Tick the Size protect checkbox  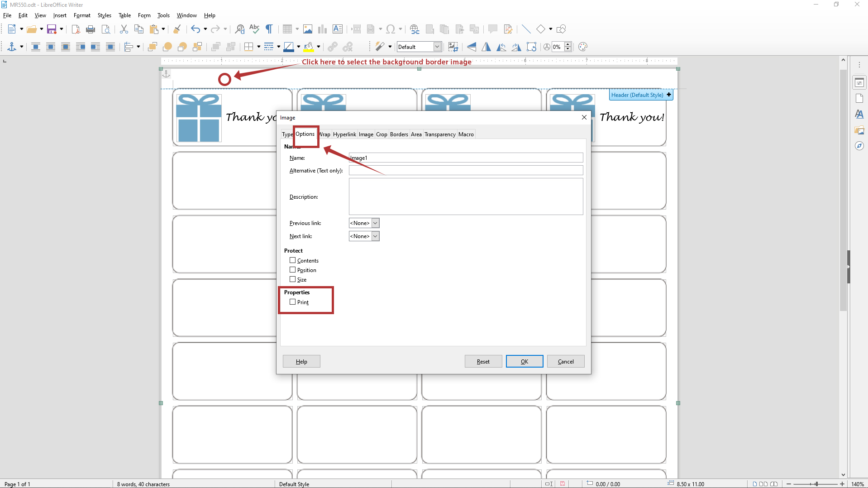(293, 279)
